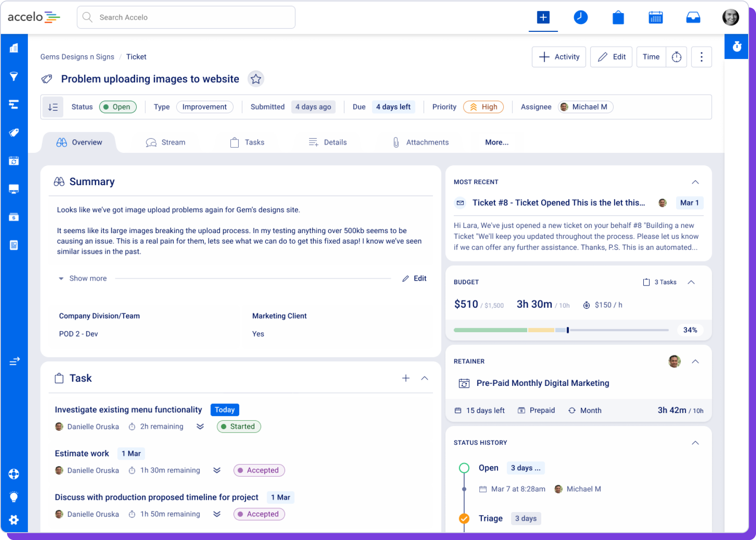
Task: Click the double chevron on Discuss with production task
Action: 217,514
